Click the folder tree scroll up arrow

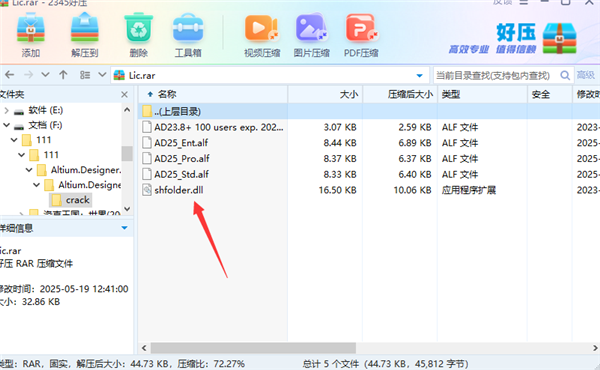(127, 110)
